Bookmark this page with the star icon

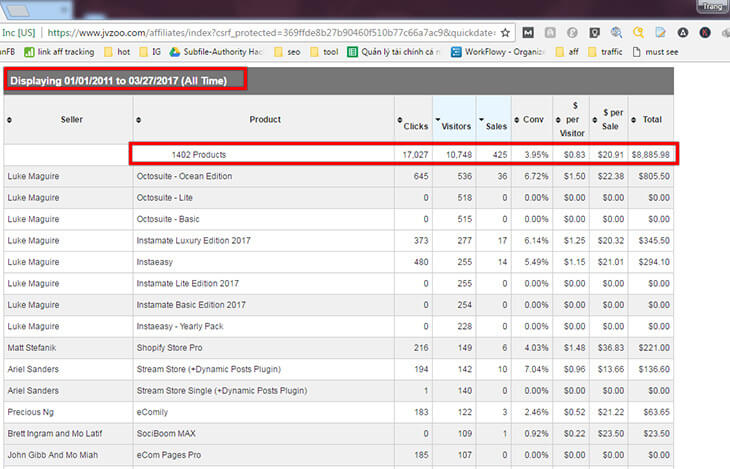505,33
